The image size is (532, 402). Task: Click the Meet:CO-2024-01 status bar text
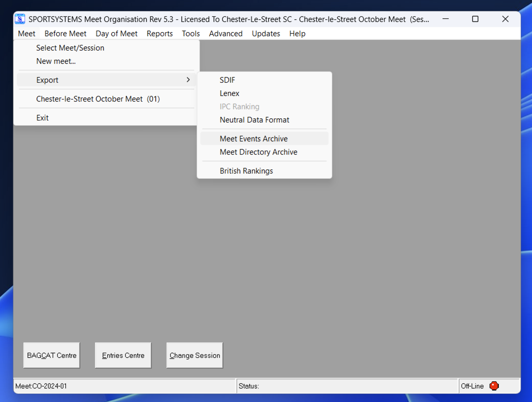coord(41,386)
